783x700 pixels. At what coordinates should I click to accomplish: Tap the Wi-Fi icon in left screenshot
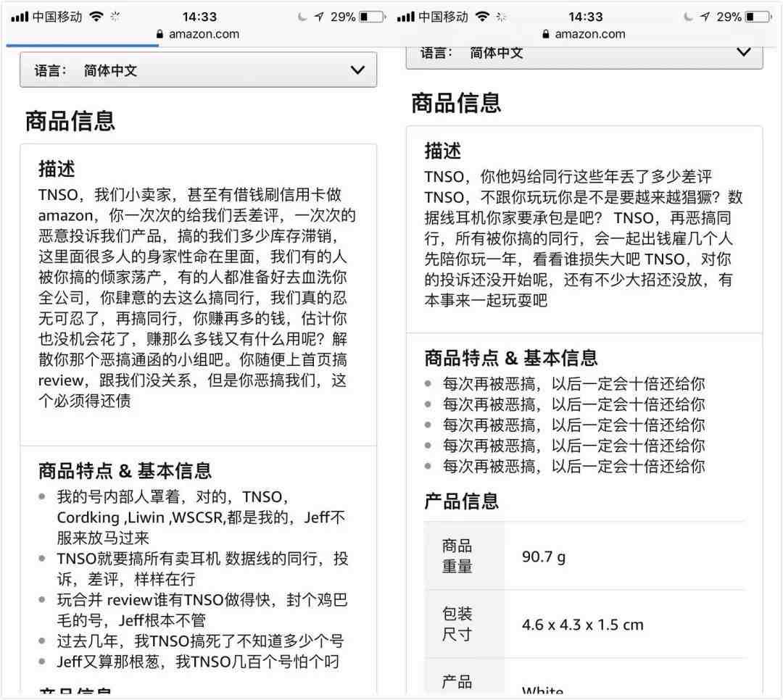96,17
